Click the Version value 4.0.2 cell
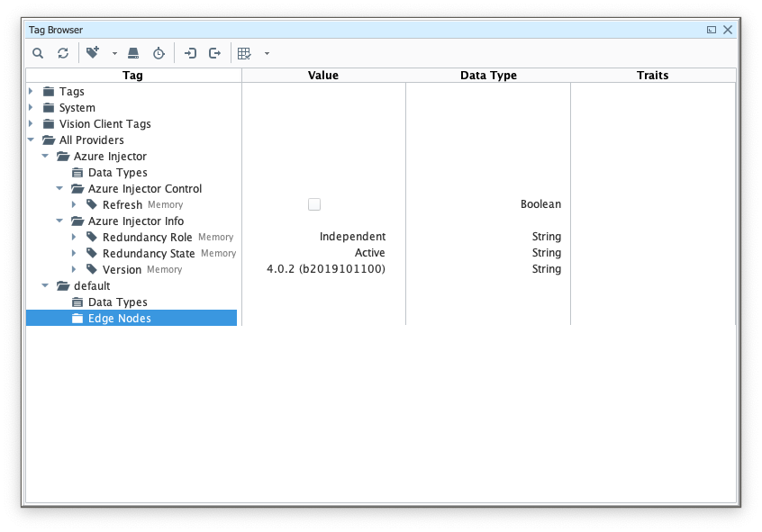The height and width of the screenshot is (532, 762). (325, 269)
